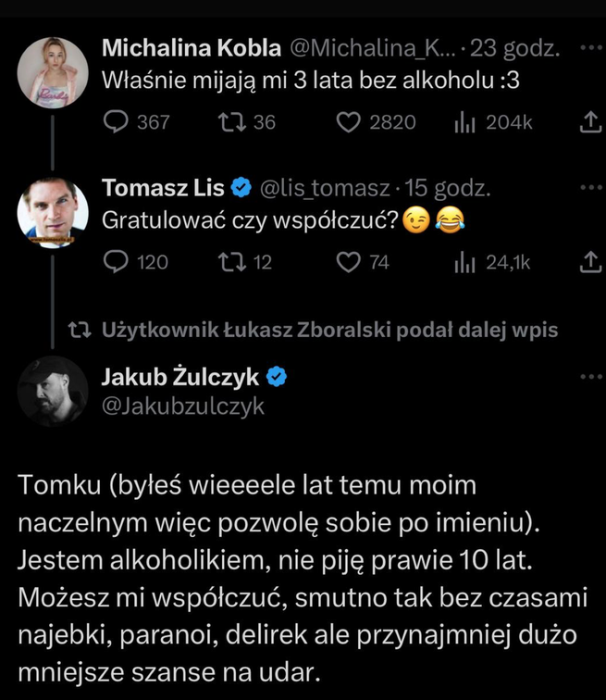Image resolution: width=606 pixels, height=700 pixels.
Task: Like Michalina Kobla's tweet
Action: [x=348, y=122]
